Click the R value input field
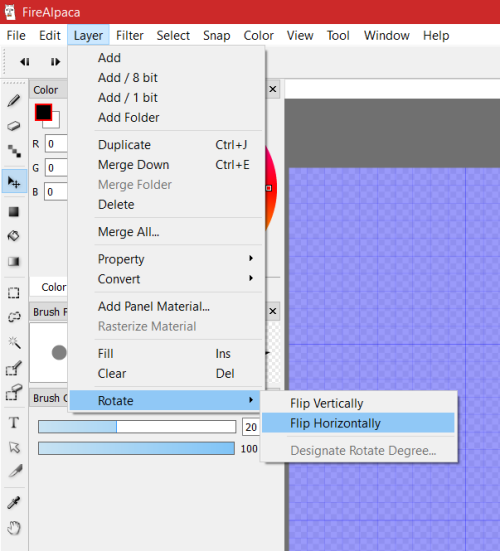 pyautogui.click(x=56, y=144)
